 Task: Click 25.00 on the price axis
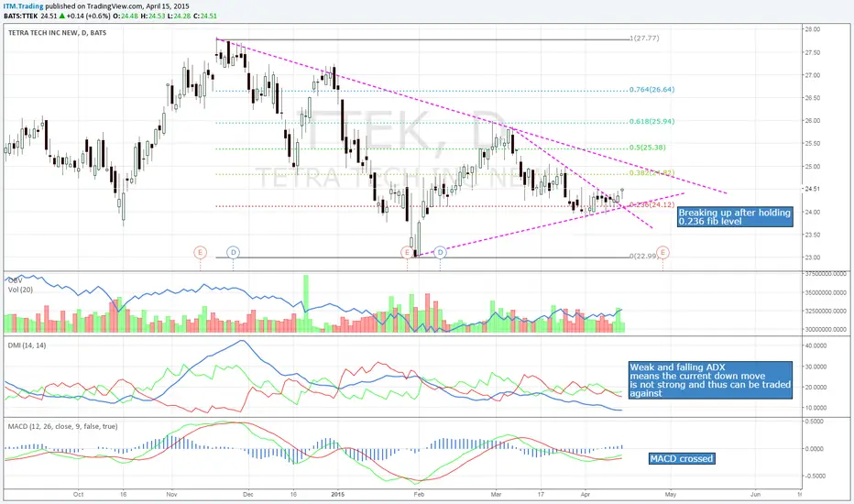(x=812, y=167)
